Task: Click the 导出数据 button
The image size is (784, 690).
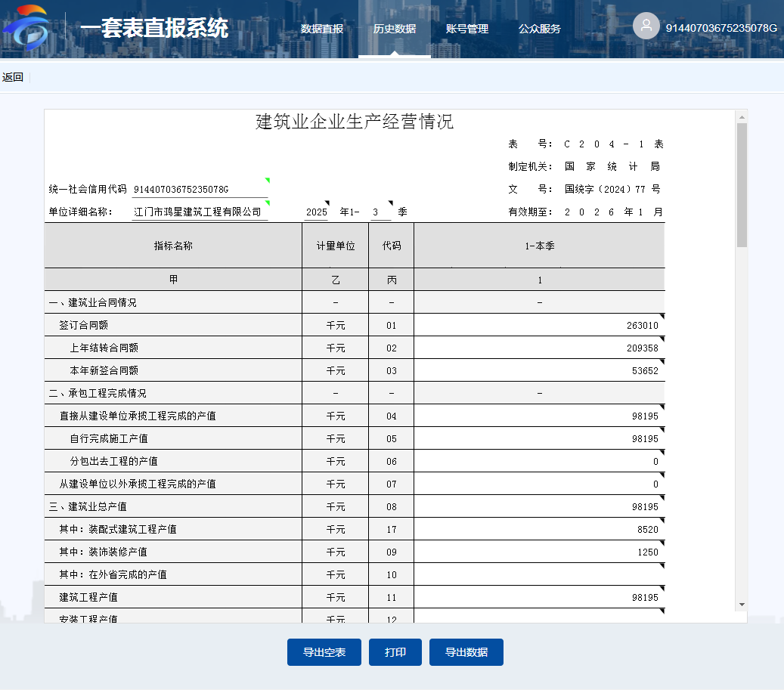Action: pyautogui.click(x=466, y=652)
